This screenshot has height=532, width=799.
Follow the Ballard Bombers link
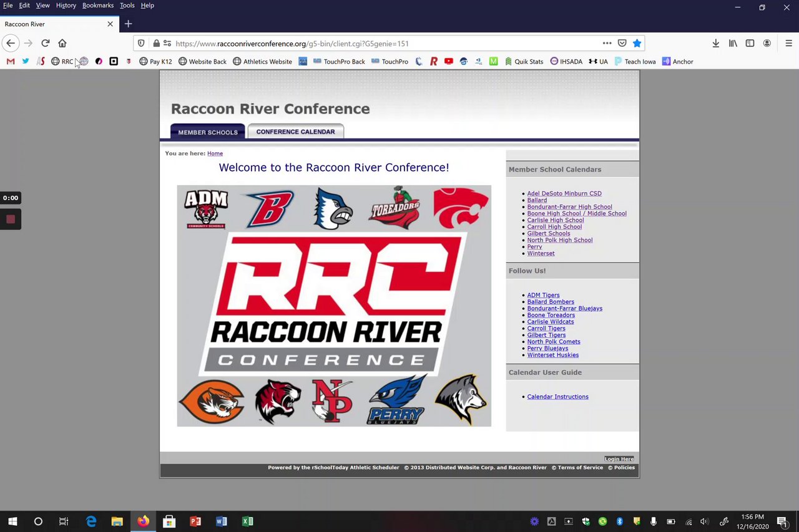[x=551, y=302]
